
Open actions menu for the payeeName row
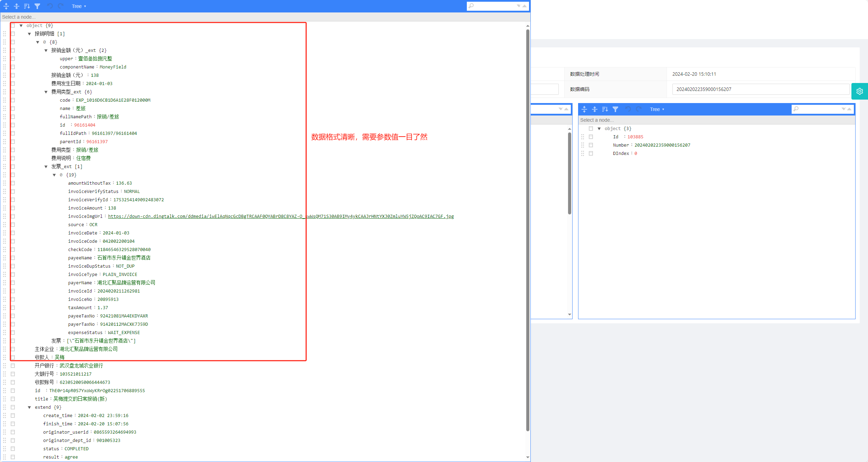[13, 258]
